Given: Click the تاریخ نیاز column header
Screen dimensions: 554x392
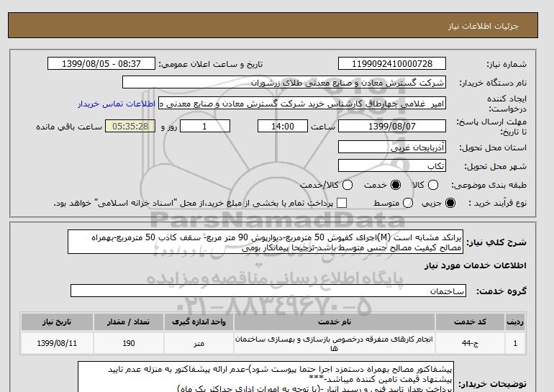Looking at the screenshot, I should [57, 322].
